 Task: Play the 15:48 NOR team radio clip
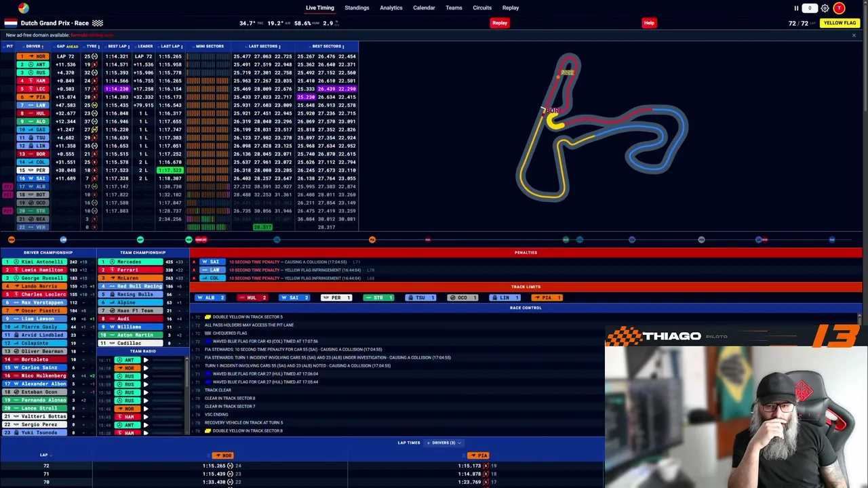[146, 409]
